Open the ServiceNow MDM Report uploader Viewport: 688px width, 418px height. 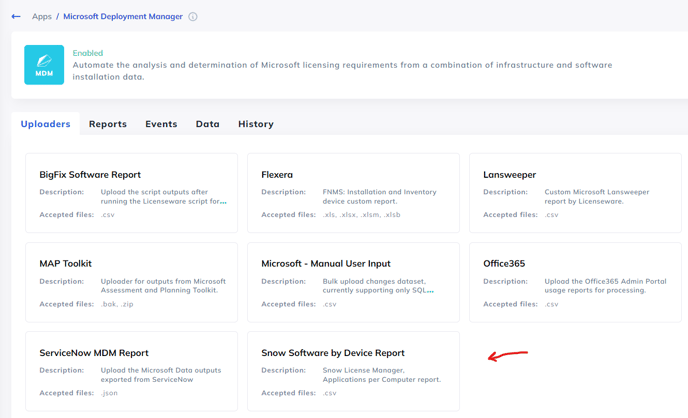132,372
